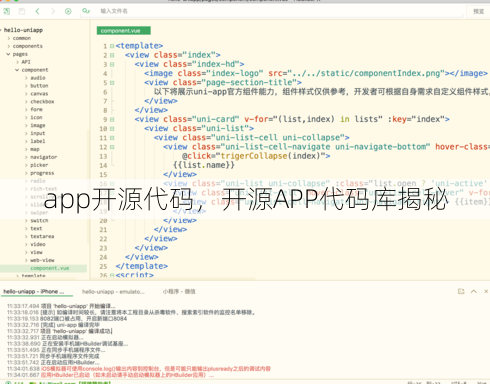Fold uni-list-cell-navigate view at line 12
This screenshot has width=490, height=384.
pos(112,147)
